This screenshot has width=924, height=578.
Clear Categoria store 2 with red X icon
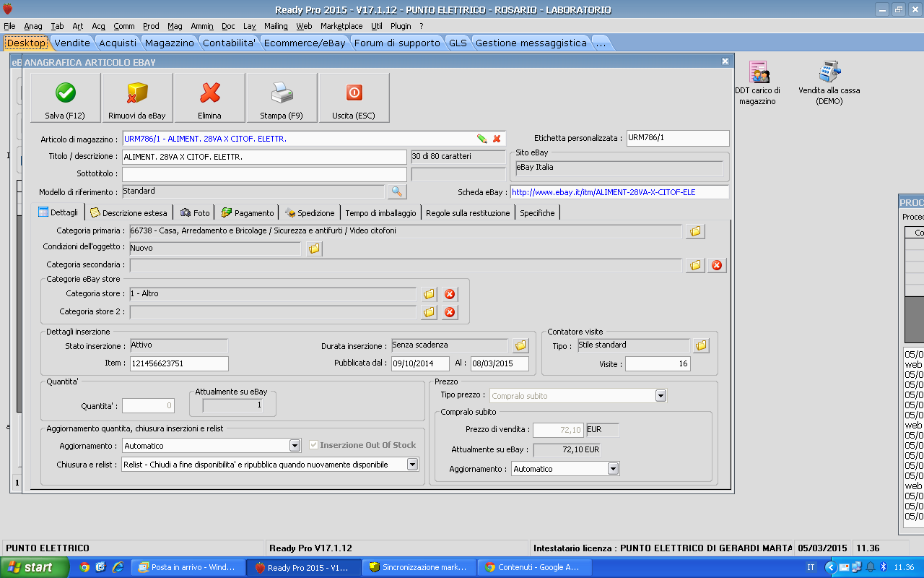[450, 312]
